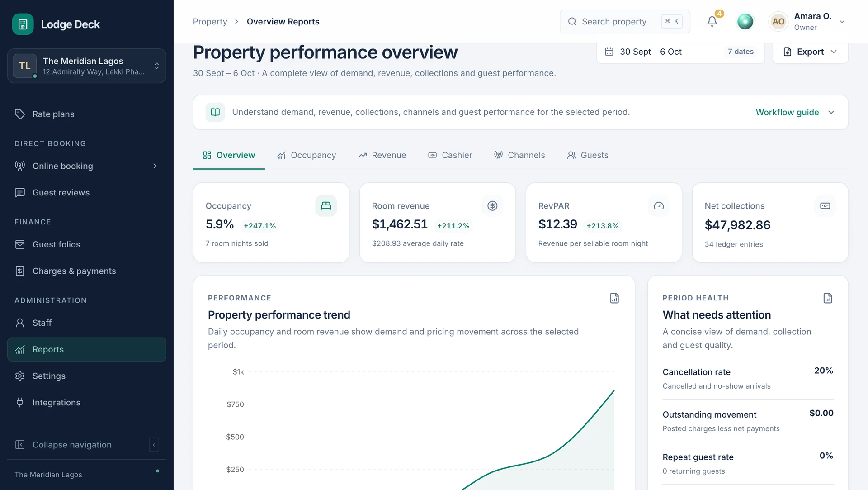
Task: Open the Export dropdown
Action: 810,52
